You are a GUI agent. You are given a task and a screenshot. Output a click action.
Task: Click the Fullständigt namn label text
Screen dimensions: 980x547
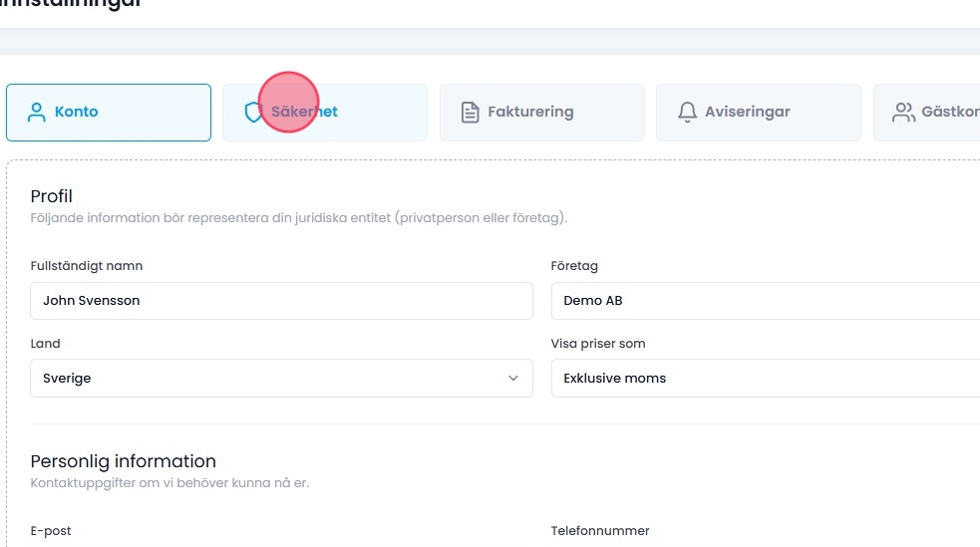[x=87, y=266]
